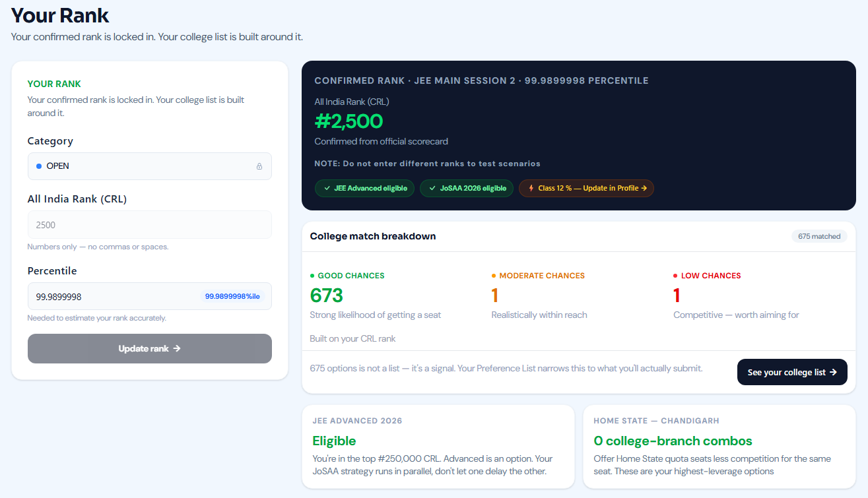
Task: Click the HOME STATE — CHANDIGARH label
Action: tap(656, 420)
